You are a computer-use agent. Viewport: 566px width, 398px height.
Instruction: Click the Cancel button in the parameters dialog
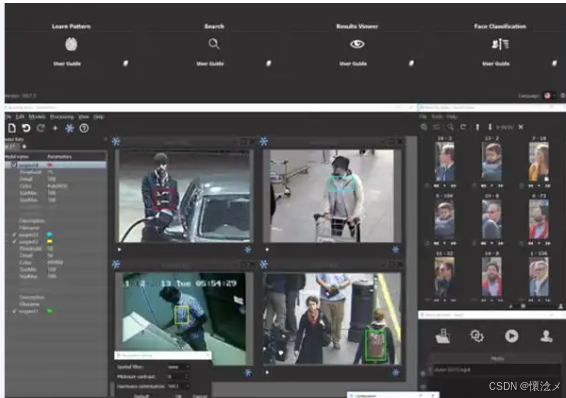199,396
